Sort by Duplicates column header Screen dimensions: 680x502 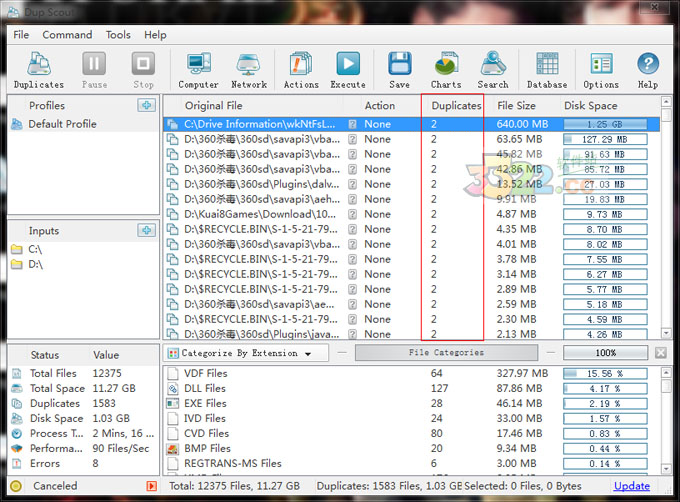pyautogui.click(x=456, y=106)
